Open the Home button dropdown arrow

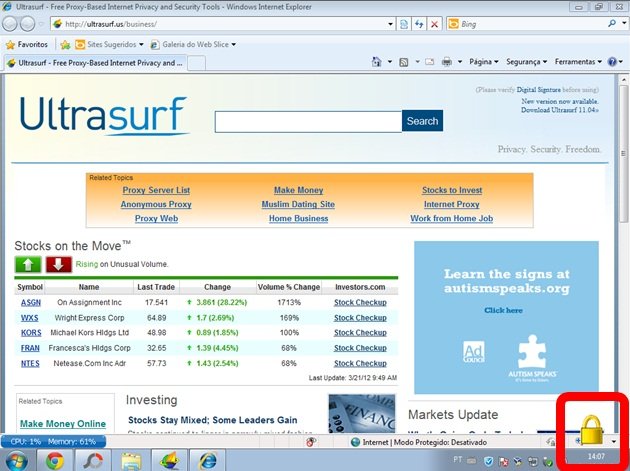coord(389,62)
